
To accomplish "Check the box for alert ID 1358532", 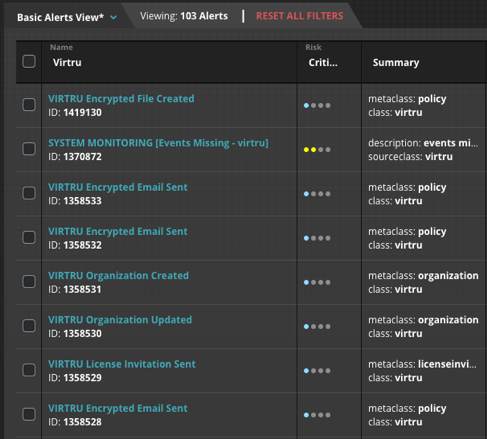I will coord(29,237).
